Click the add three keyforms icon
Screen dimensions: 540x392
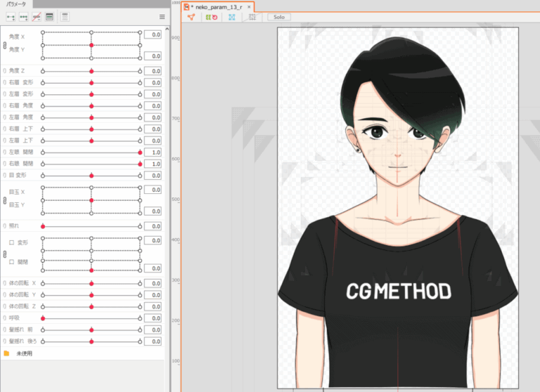coord(24,15)
